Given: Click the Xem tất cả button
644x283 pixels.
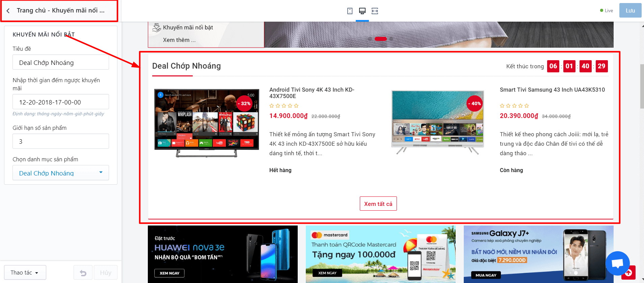Looking at the screenshot, I should coord(378,204).
